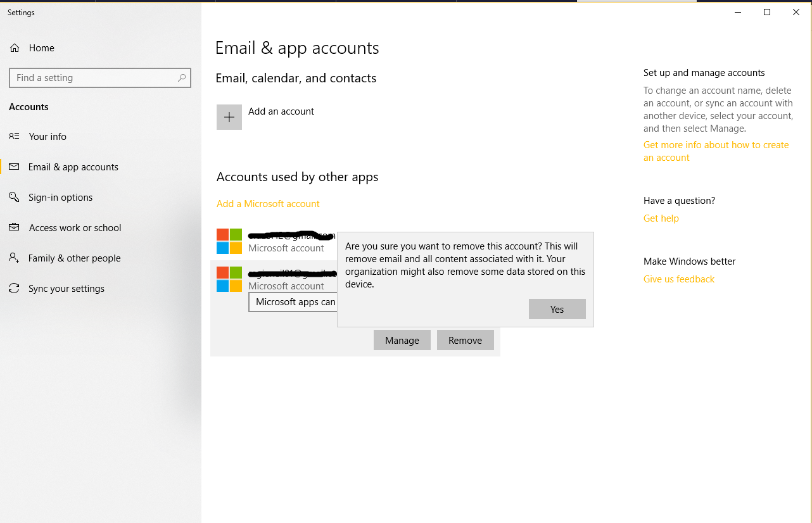Click the Have a question? text

coord(679,201)
